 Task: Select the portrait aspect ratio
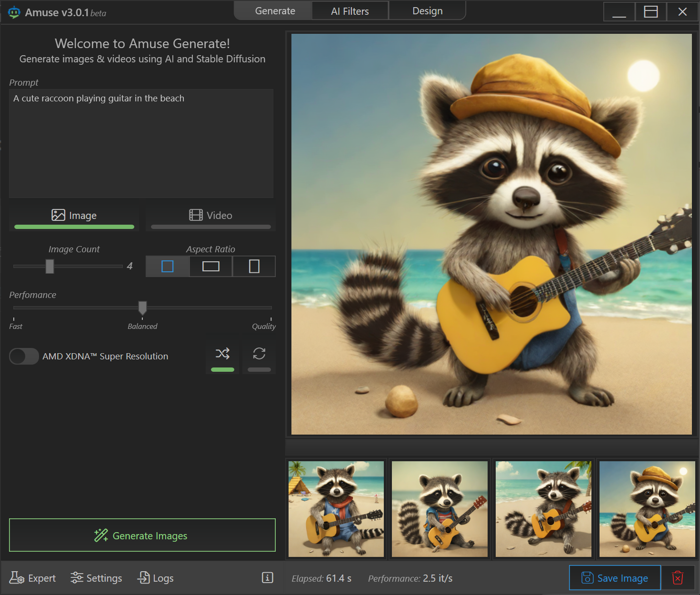[x=254, y=266]
